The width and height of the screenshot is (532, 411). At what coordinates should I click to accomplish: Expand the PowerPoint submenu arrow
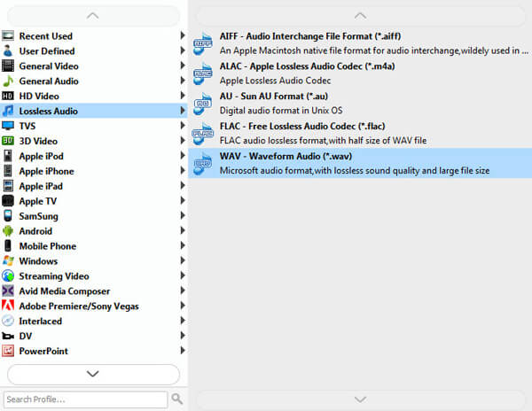click(182, 350)
